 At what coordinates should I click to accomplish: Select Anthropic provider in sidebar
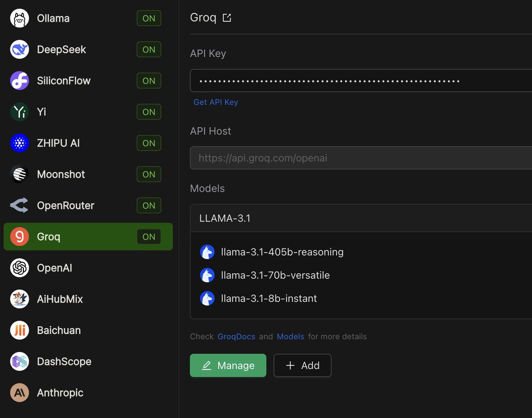point(88,393)
